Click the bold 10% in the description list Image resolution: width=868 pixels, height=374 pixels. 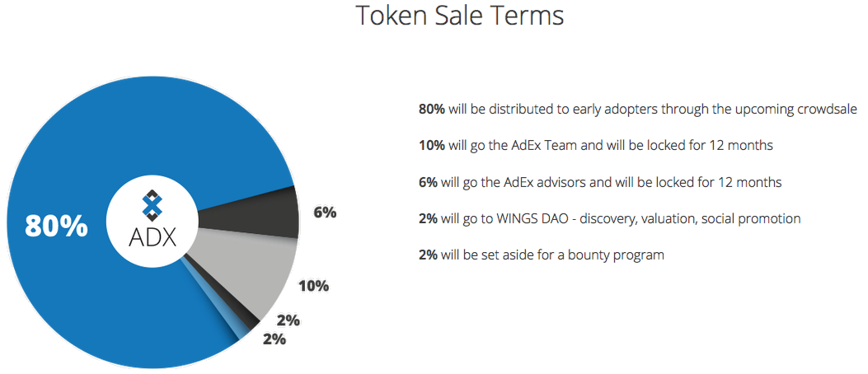tap(432, 146)
